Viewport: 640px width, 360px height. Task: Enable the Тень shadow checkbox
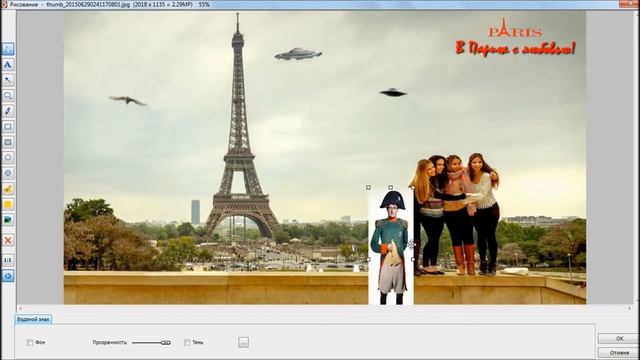point(187,342)
